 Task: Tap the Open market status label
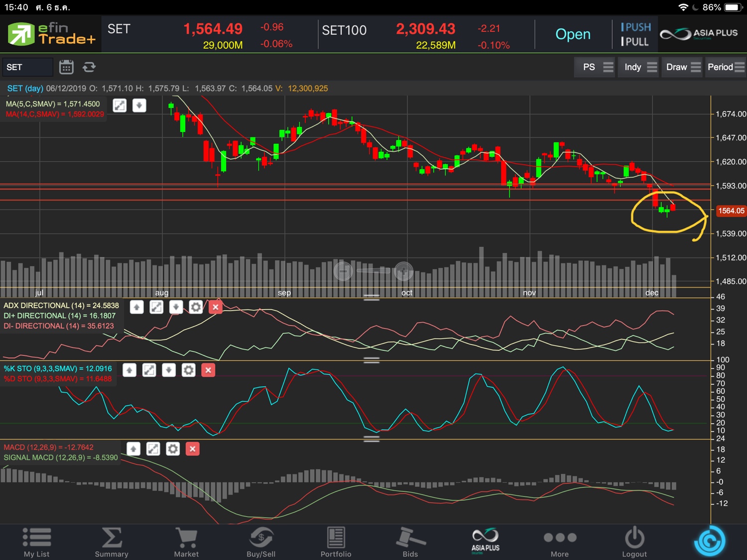573,34
